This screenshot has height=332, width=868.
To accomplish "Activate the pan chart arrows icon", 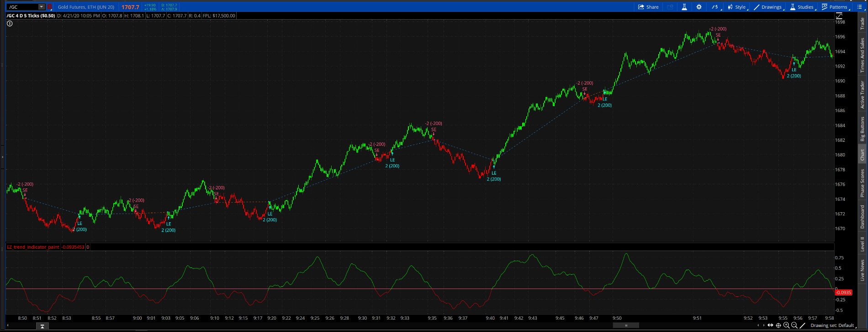I will (771, 325).
